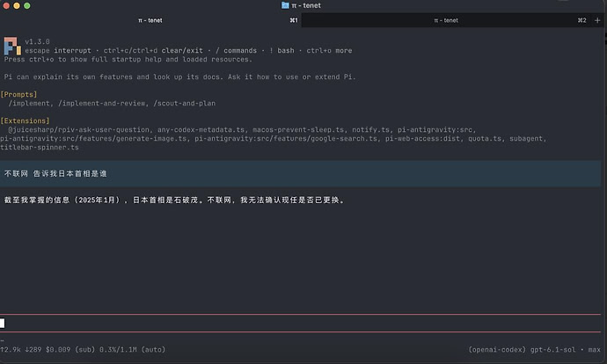Click the green zoom window button
This screenshot has height=364, width=607.
[x=27, y=5]
